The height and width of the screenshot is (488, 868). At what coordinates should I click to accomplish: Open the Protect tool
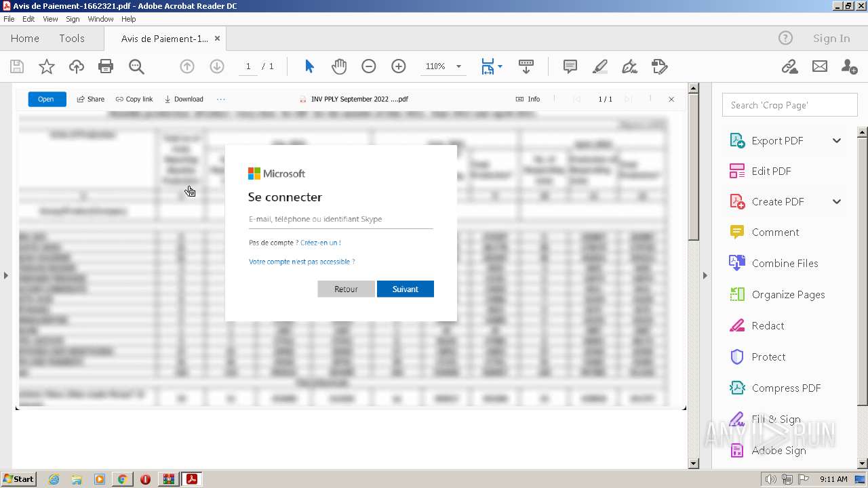(768, 357)
